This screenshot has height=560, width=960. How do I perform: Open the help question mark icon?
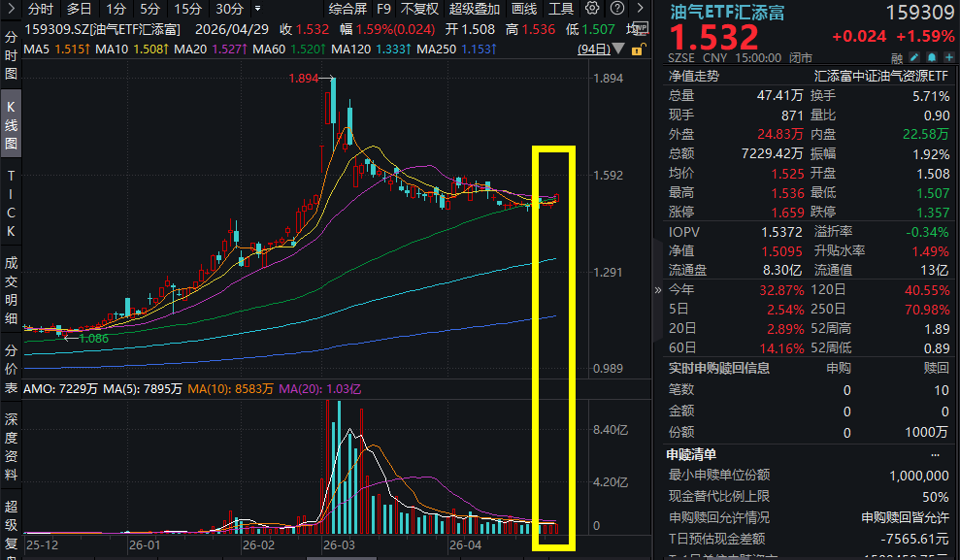coord(617,9)
